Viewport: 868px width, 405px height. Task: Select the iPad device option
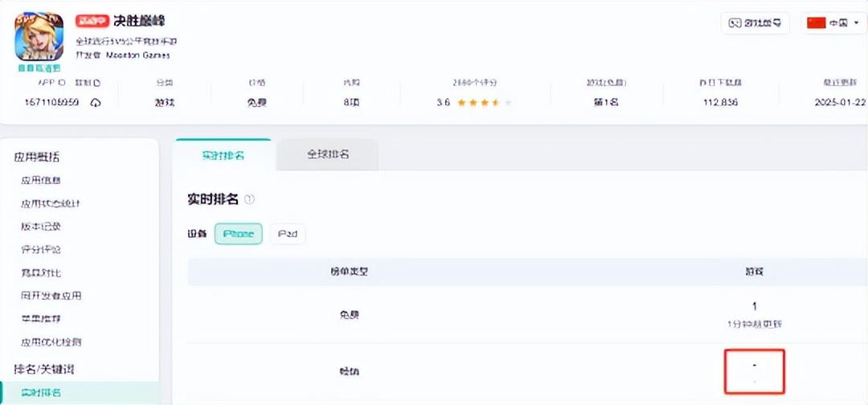(x=288, y=234)
